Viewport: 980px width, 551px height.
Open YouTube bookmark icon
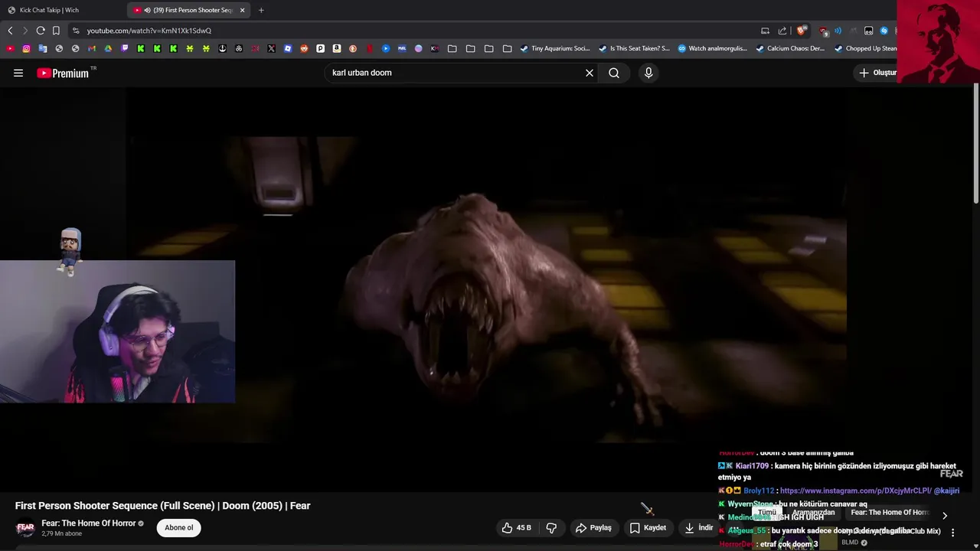click(x=10, y=48)
